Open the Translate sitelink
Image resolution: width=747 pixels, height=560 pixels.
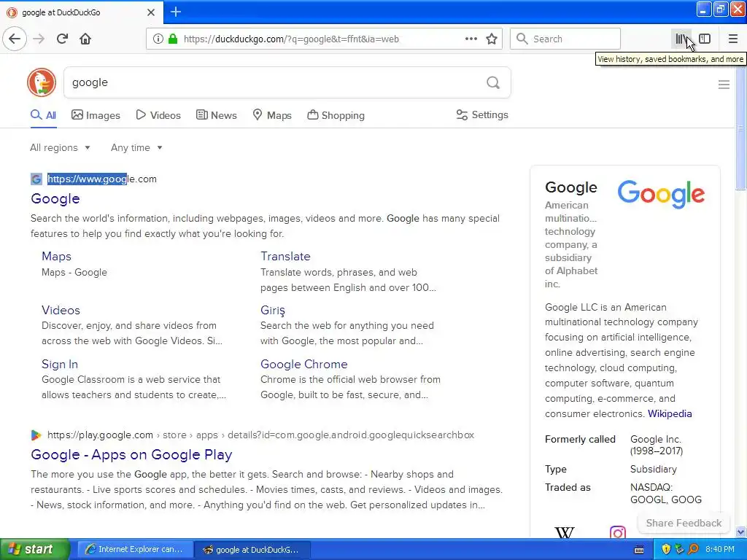[285, 256]
